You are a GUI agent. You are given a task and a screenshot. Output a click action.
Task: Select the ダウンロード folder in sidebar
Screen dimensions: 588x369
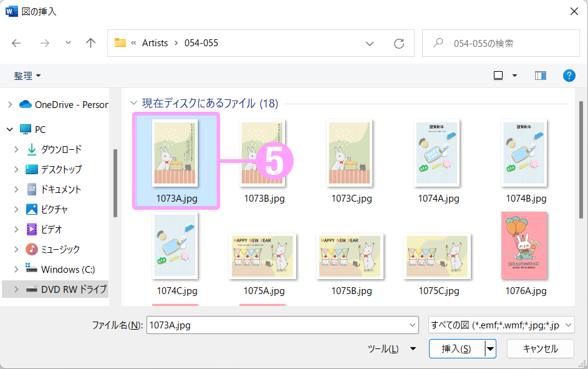pyautogui.click(x=60, y=149)
